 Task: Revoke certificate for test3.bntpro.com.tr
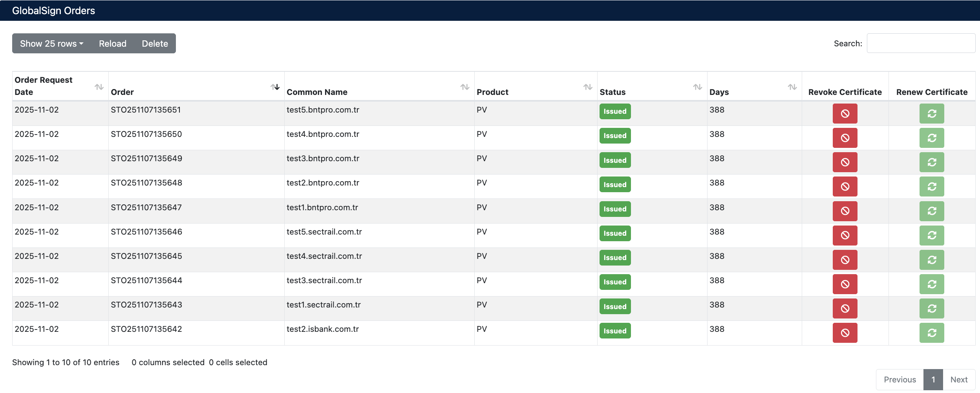(x=845, y=162)
